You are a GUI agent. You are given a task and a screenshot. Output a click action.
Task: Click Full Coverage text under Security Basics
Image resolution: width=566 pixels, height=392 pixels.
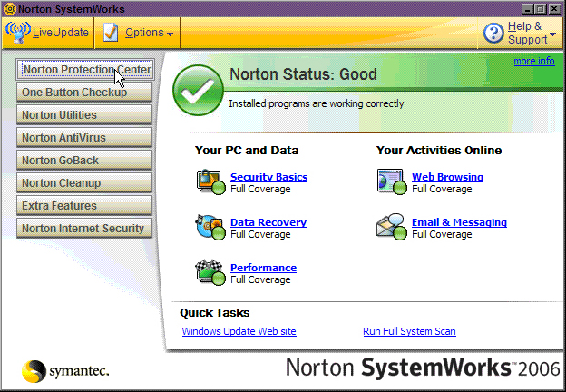[260, 189]
